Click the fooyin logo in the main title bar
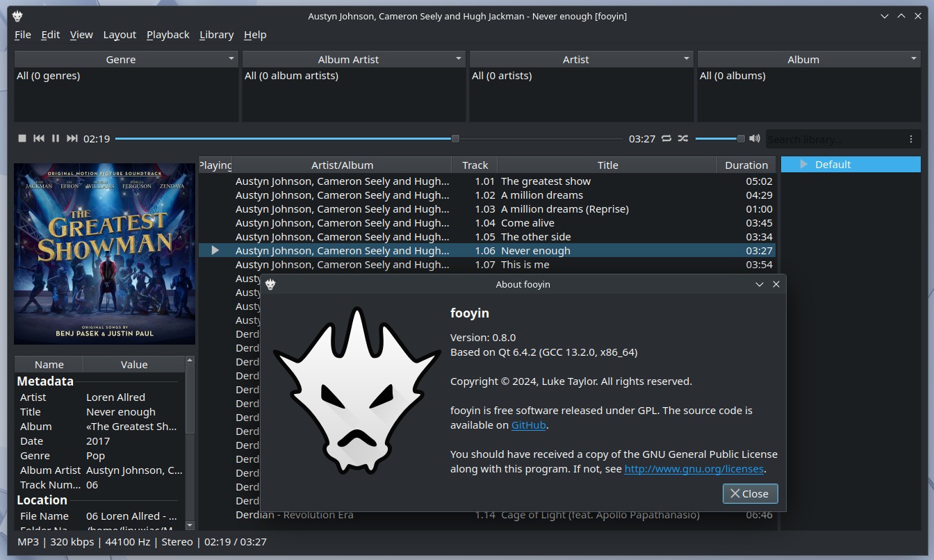 [x=17, y=16]
